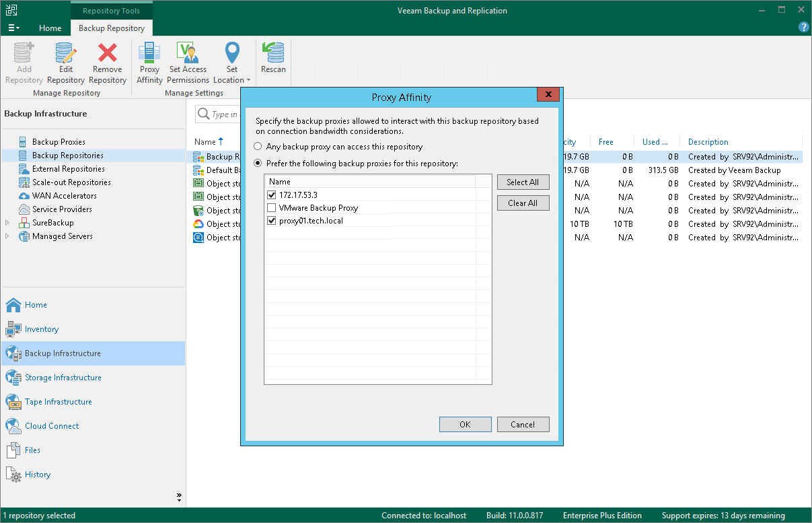
Task: Click the Backup Proxies tree node icon
Action: coord(24,142)
